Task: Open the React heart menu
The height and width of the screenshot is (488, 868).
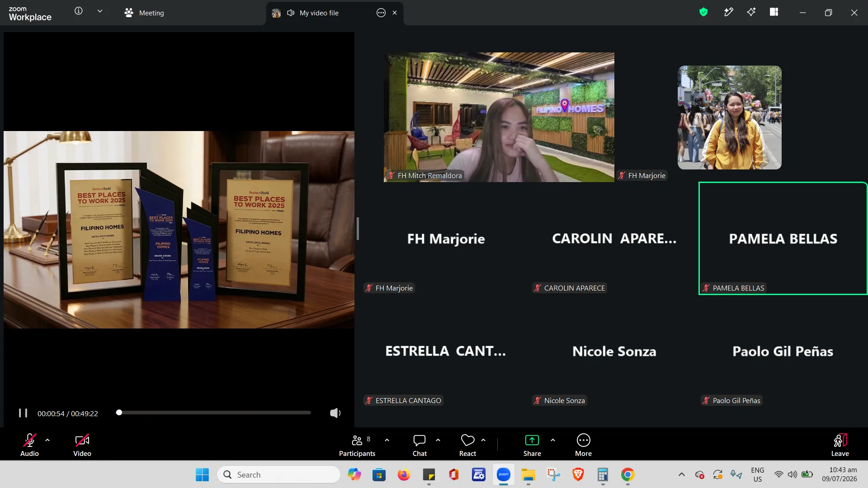Action: coord(467,445)
